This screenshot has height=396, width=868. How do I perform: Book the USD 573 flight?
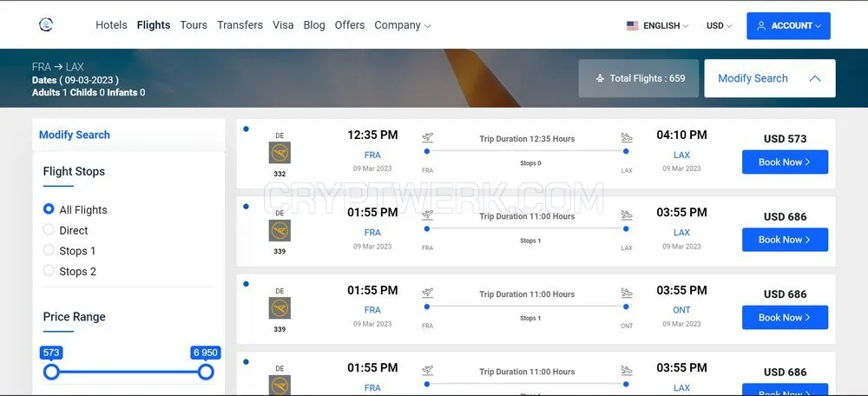(785, 162)
